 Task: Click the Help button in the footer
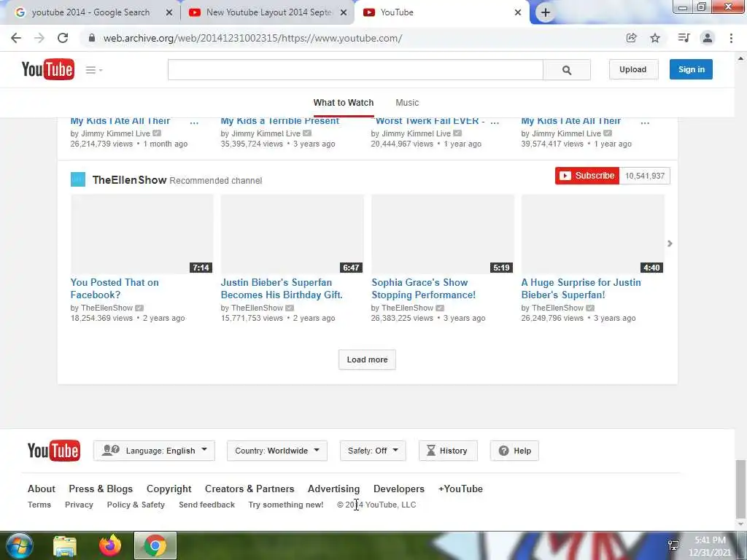click(x=514, y=451)
